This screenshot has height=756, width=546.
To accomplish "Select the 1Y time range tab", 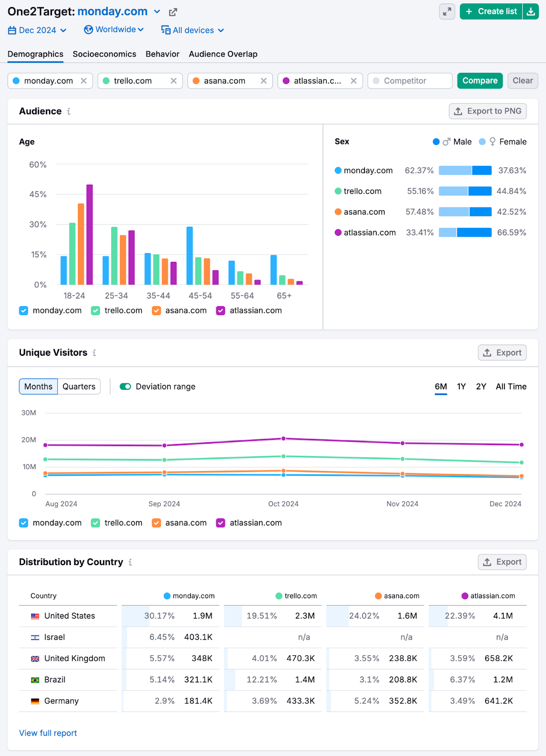I will click(461, 387).
